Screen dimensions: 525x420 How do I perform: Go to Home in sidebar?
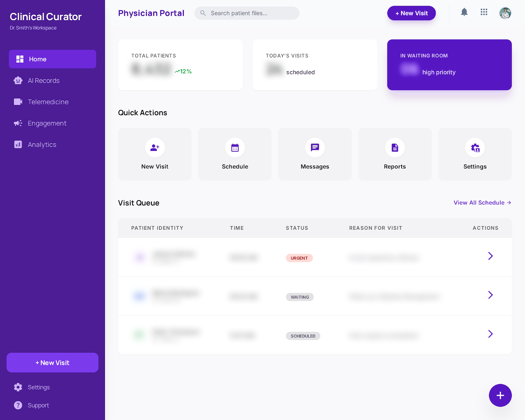(x=52, y=59)
